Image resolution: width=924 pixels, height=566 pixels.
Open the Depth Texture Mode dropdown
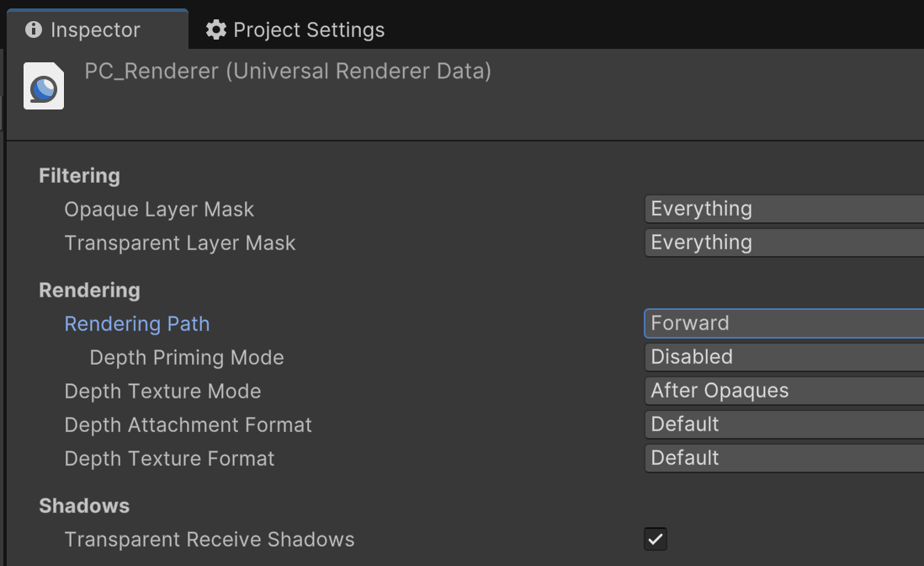784,390
